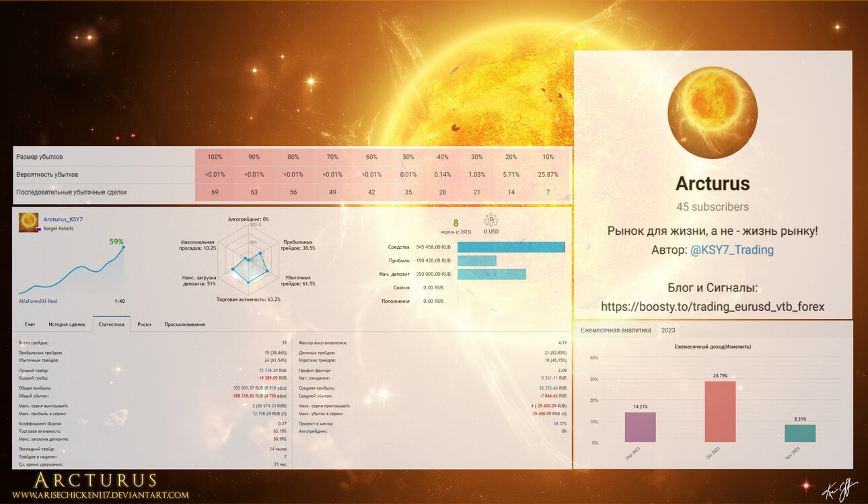Click the 'Макс. загрузка депозита: 51%' radar label

pyautogui.click(x=198, y=281)
